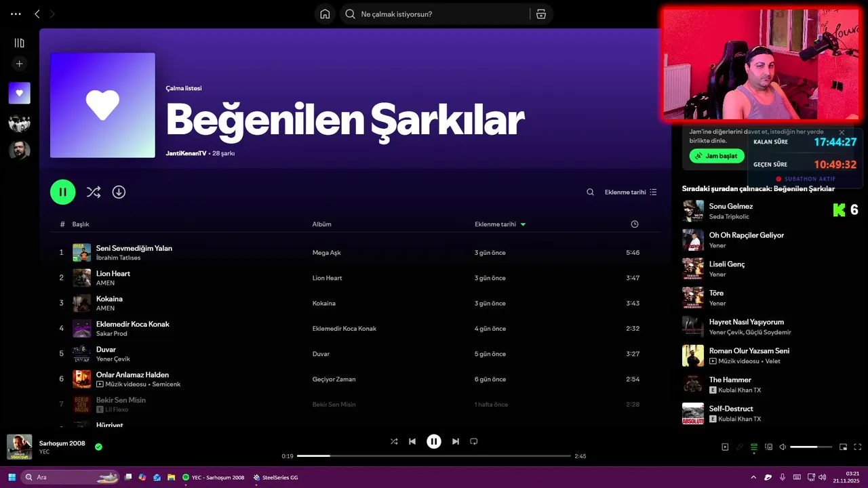Create a new playlist with plus icon
This screenshot has height=488, width=868.
point(19,64)
